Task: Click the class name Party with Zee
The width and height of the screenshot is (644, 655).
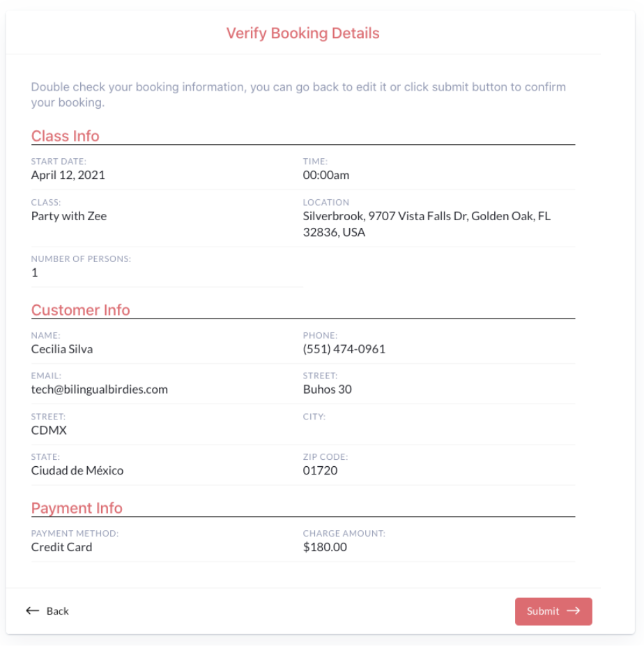Action: pyautogui.click(x=69, y=216)
